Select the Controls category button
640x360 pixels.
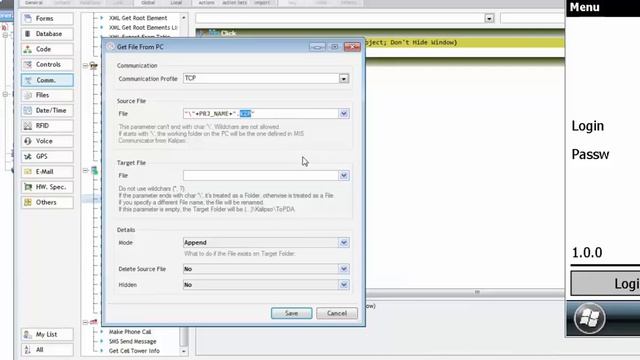(x=47, y=64)
